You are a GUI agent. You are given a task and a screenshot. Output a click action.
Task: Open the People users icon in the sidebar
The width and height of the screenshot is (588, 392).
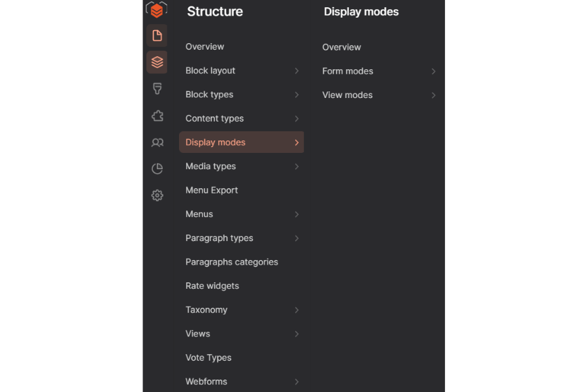pos(157,142)
